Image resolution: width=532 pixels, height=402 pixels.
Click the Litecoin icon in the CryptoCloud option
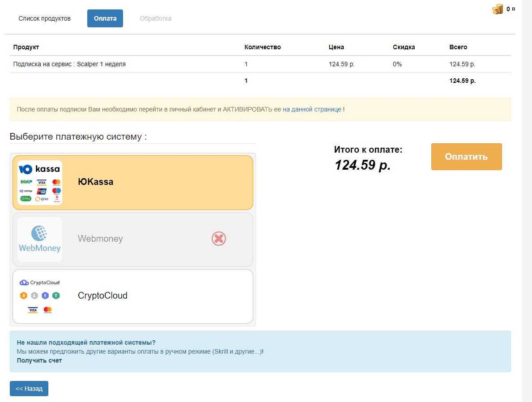(34, 295)
